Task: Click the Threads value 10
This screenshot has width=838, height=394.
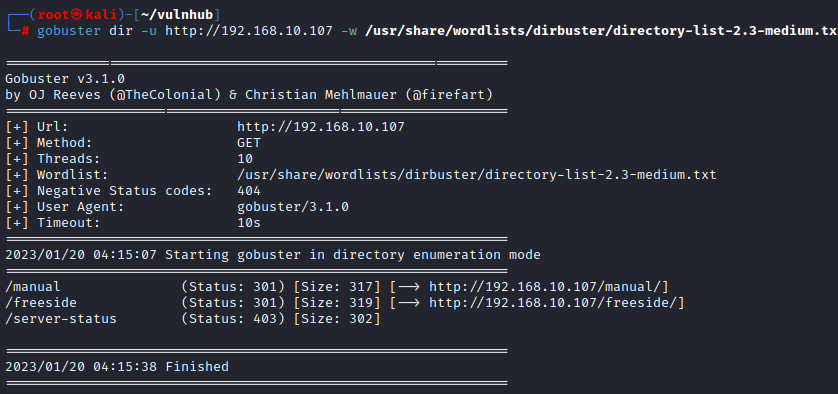Action: pyautogui.click(x=245, y=159)
